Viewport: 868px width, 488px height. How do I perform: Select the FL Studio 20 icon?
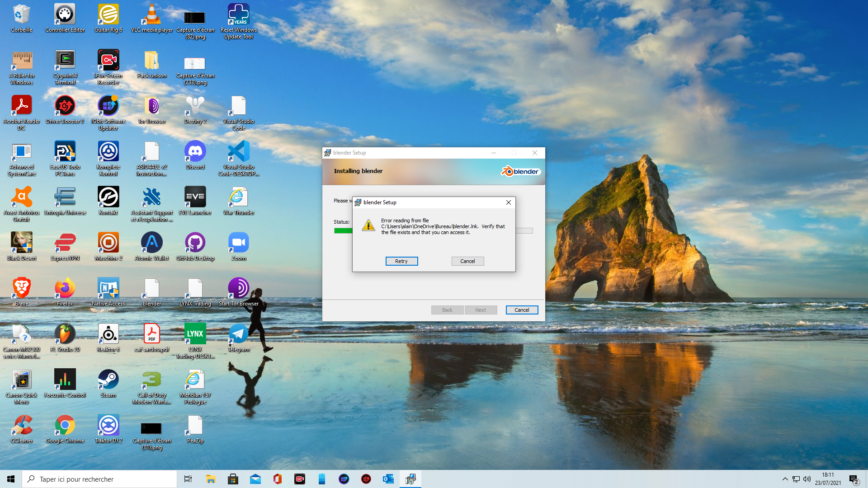65,338
